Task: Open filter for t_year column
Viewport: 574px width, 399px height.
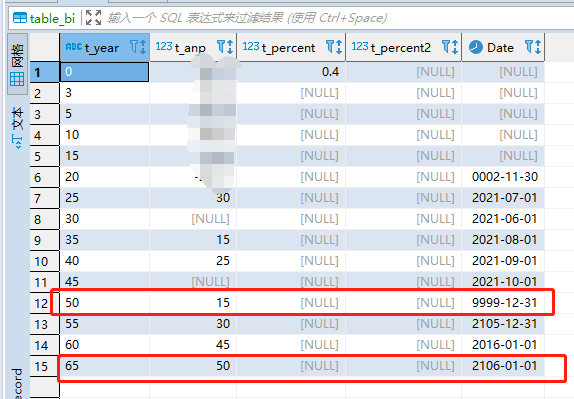Action: 134,47
